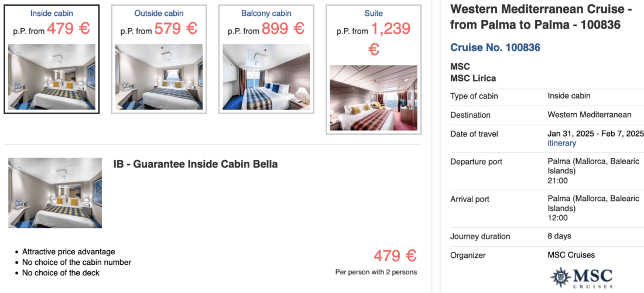Open the Inside cabin photo
The image size is (644, 293).
tap(52, 77)
